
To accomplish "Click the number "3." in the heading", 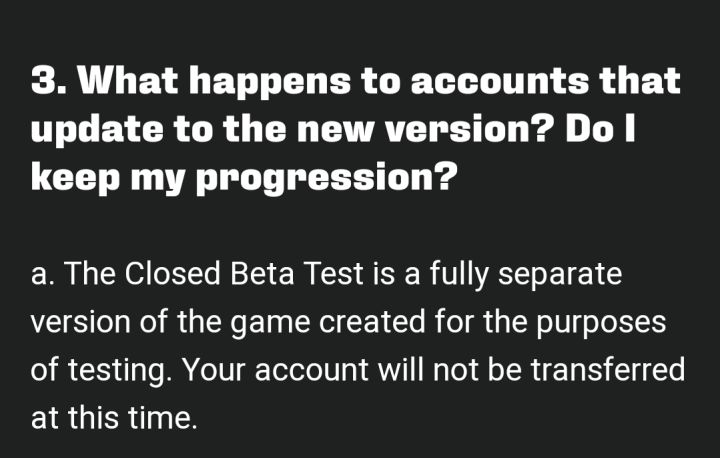I will (x=49, y=82).
